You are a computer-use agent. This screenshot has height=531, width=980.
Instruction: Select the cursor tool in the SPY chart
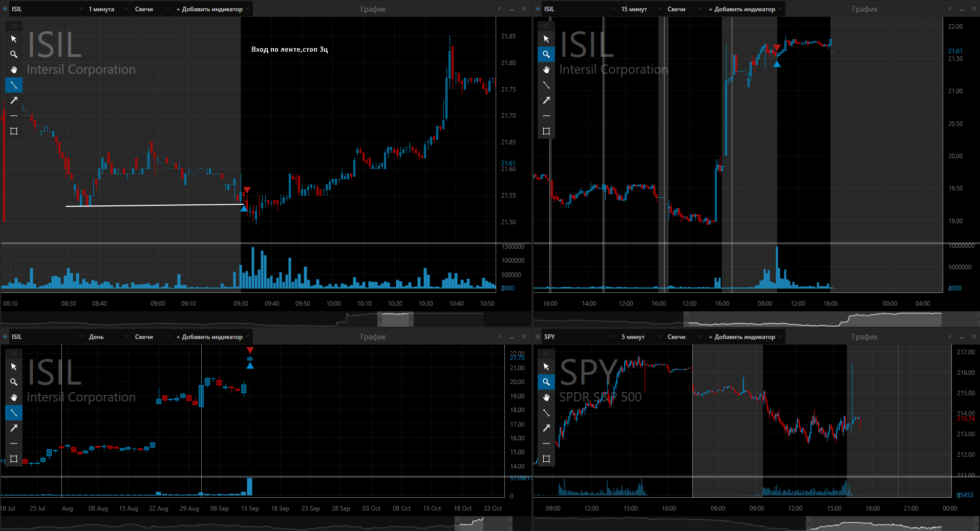[x=546, y=367]
